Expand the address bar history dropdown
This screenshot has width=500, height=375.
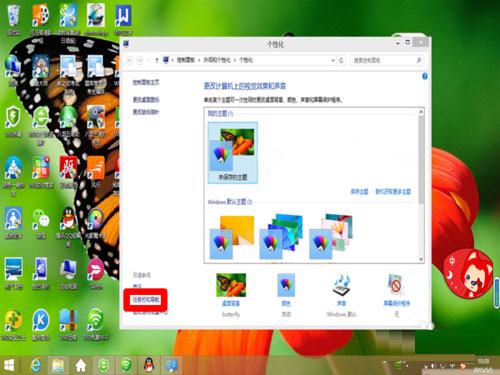pos(333,60)
